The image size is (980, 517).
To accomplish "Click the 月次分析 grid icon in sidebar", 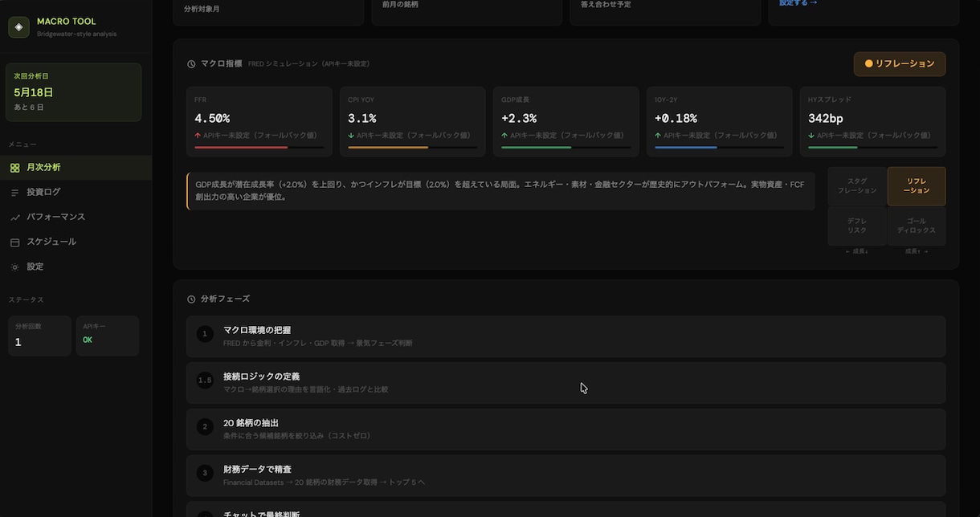I will tap(14, 168).
